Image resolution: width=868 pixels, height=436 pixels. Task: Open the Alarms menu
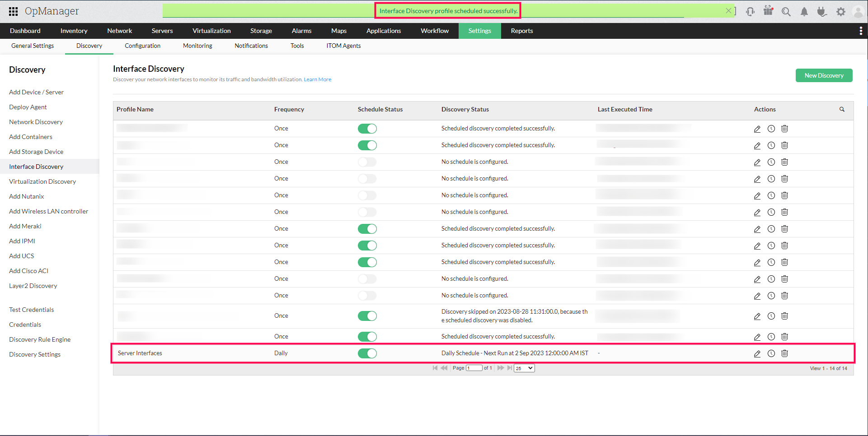click(x=302, y=31)
